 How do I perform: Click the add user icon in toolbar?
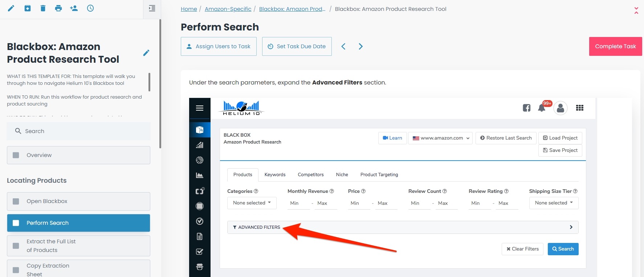coord(74,8)
